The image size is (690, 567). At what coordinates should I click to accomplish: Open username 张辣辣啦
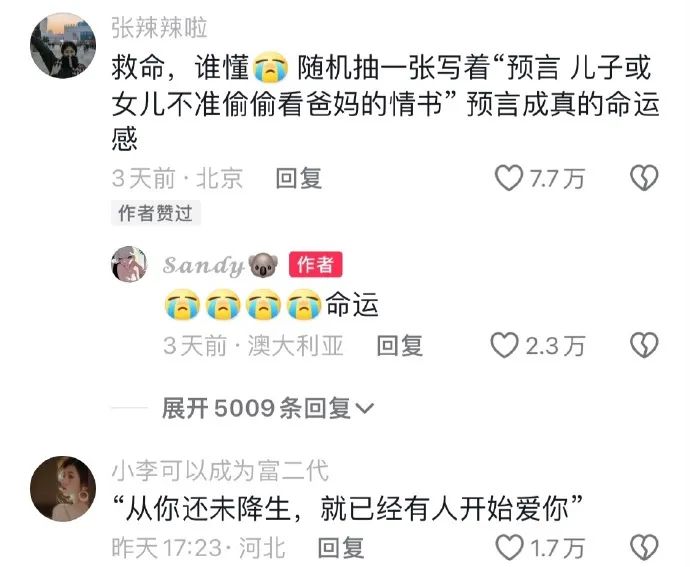(x=159, y=28)
